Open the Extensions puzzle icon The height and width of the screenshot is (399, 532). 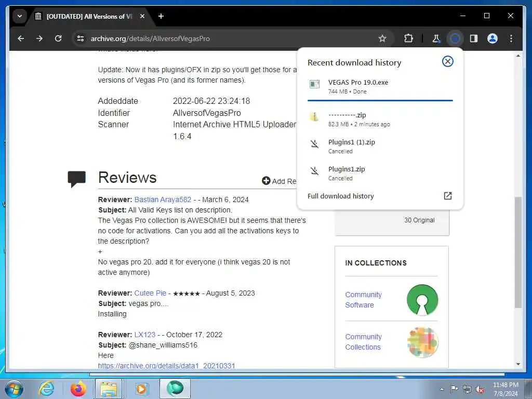pyautogui.click(x=408, y=38)
